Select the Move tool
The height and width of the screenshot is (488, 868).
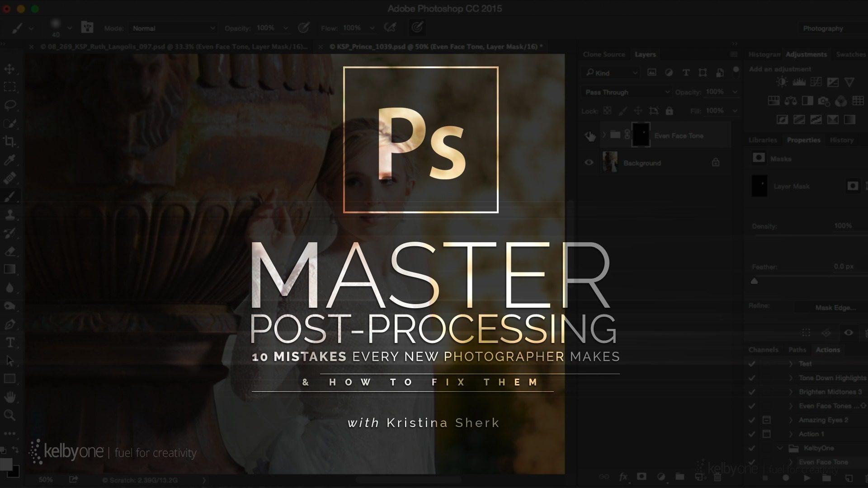pyautogui.click(x=9, y=69)
